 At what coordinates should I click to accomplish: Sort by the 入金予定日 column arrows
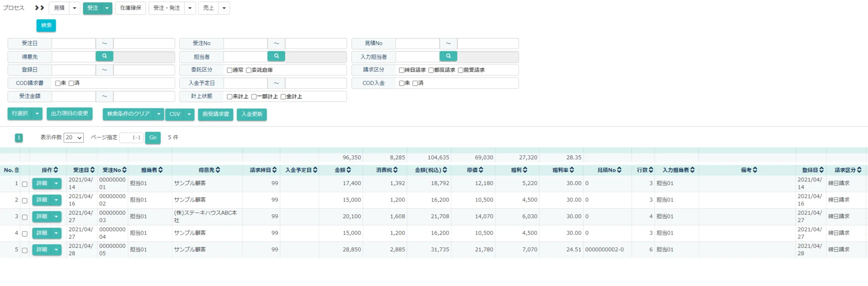315,170
